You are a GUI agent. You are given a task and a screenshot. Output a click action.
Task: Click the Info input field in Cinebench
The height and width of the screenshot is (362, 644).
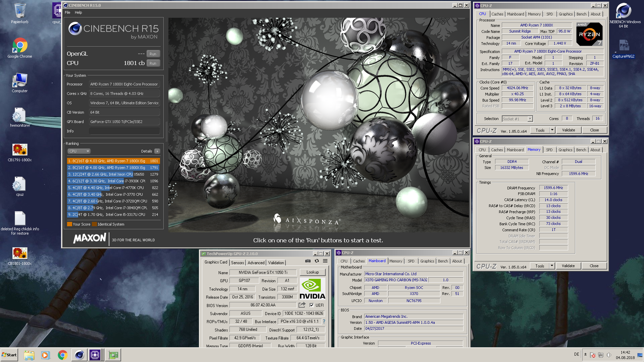point(124,131)
